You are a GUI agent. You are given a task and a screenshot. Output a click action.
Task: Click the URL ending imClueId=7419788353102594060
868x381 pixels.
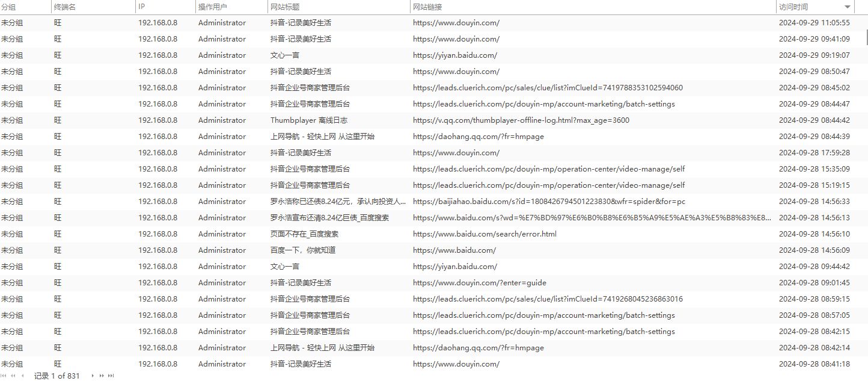[548, 88]
